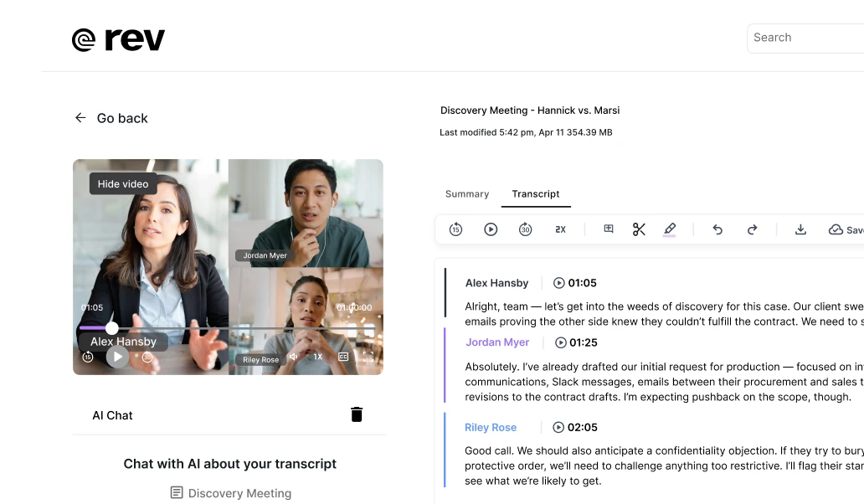Hide the video panel
This screenshot has width=864, height=504.
[123, 184]
